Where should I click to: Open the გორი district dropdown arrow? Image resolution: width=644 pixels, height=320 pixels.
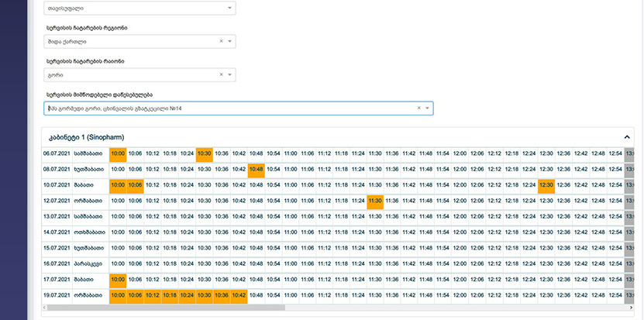(x=229, y=74)
